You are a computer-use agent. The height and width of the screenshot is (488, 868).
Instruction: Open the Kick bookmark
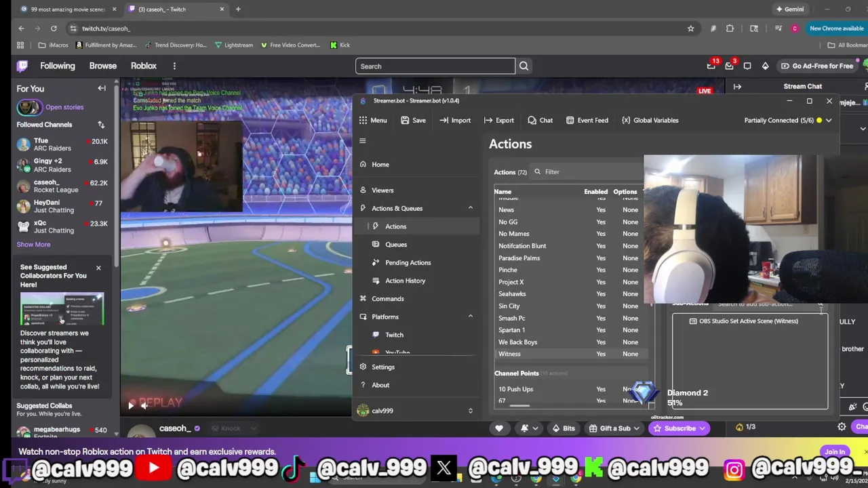click(x=340, y=45)
